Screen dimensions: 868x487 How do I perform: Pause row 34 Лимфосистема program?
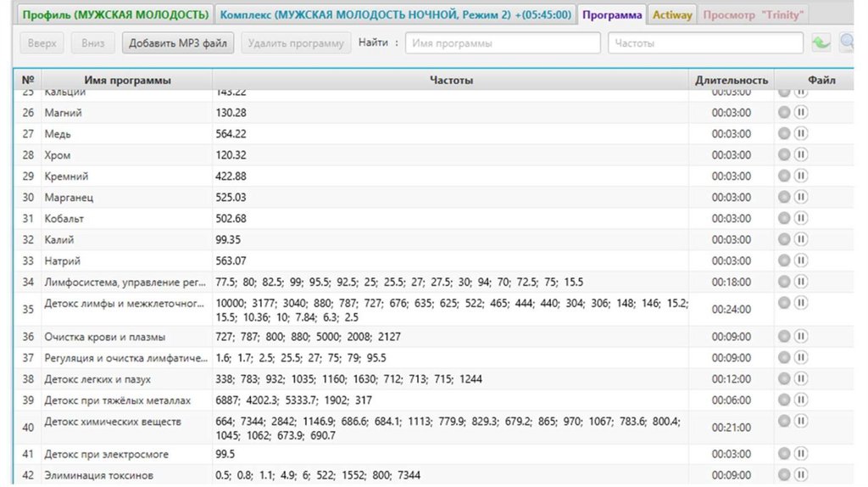pos(800,282)
